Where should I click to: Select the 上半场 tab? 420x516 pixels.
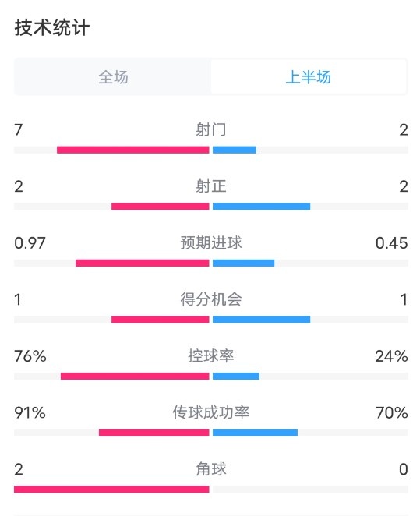tap(309, 77)
